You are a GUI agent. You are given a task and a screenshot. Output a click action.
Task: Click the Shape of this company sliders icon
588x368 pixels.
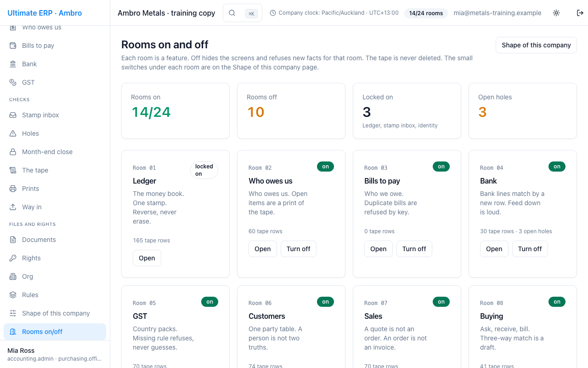pos(13,313)
